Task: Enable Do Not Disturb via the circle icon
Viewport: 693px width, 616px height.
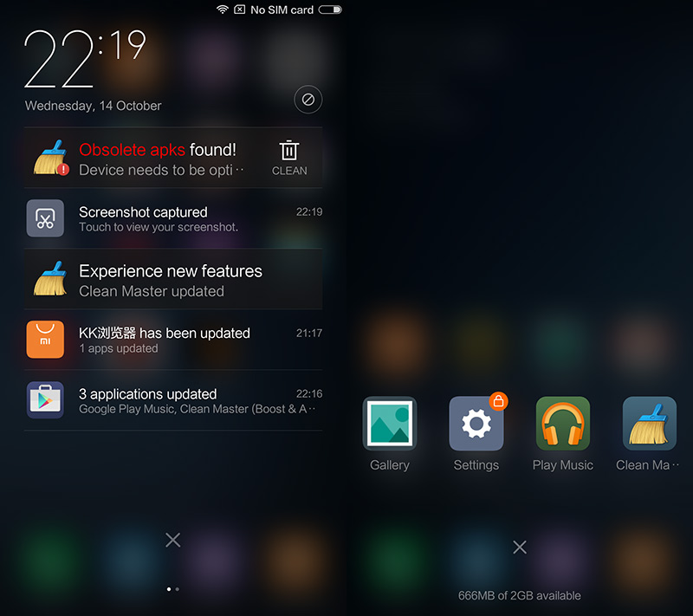Action: (308, 99)
